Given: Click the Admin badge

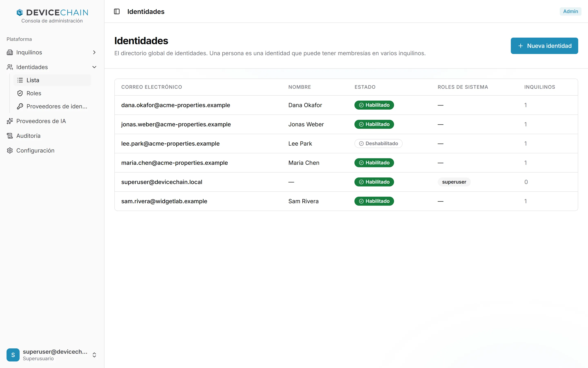Looking at the screenshot, I should tap(570, 11).
